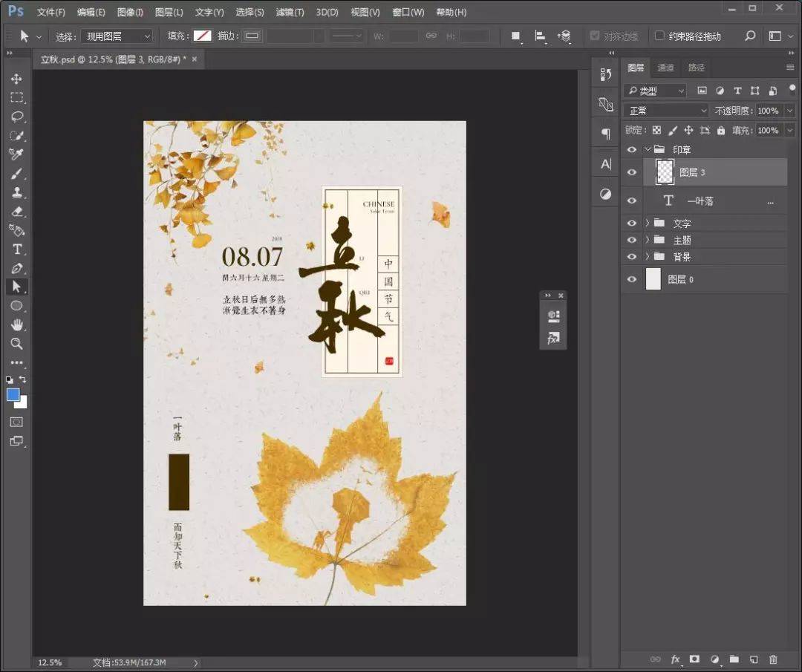
Task: Hide the 印章 group visibility eye
Action: (x=632, y=149)
